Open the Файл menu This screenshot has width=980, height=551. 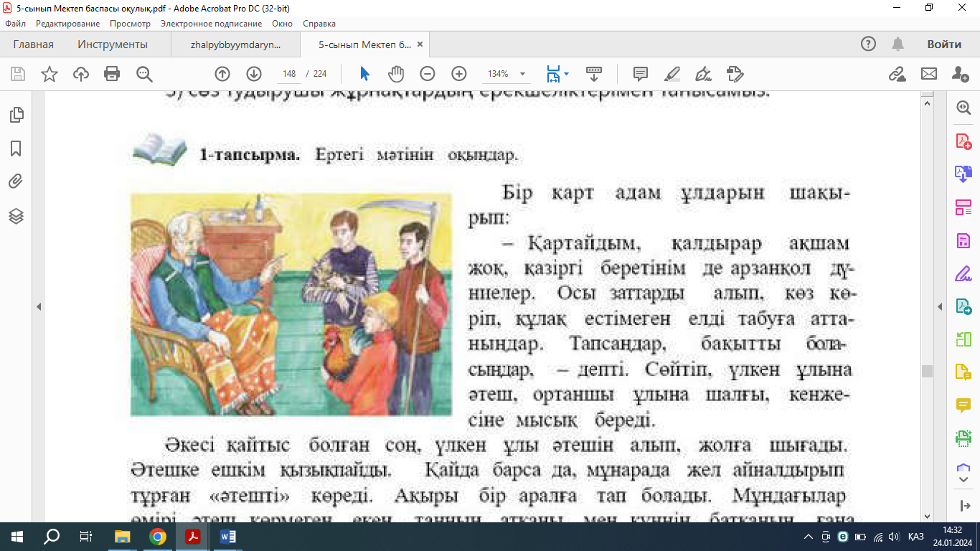point(15,24)
